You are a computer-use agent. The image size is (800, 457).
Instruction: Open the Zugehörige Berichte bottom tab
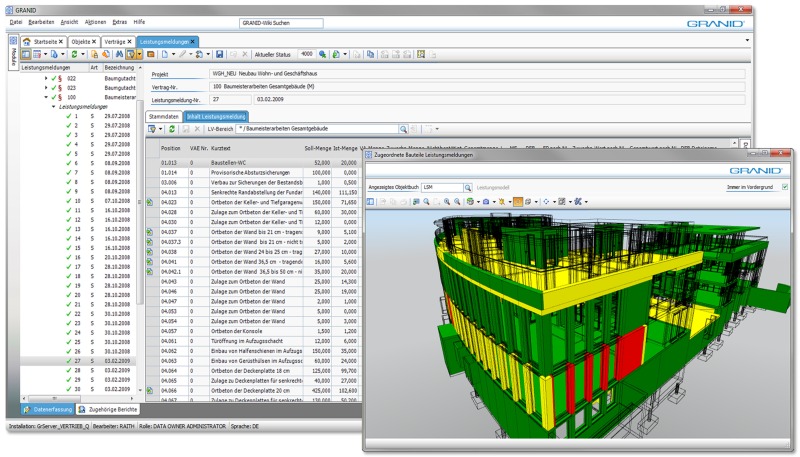coord(108,409)
